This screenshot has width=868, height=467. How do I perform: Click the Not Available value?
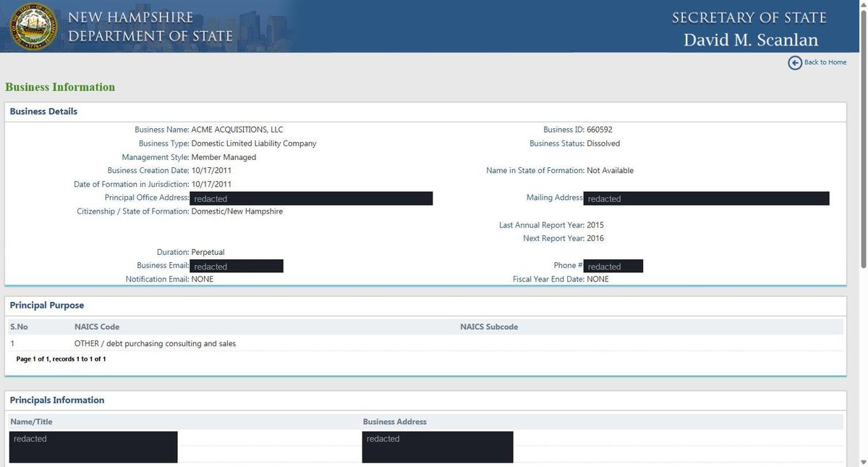610,171
